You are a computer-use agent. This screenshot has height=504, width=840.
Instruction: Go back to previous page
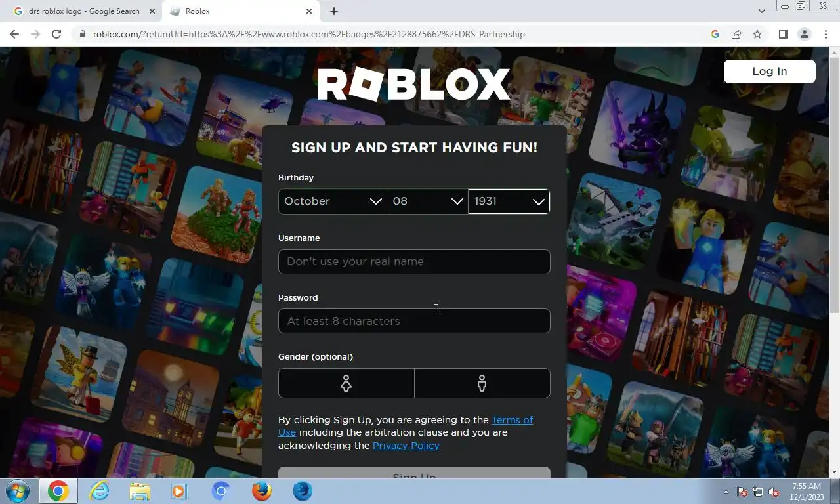[14, 34]
